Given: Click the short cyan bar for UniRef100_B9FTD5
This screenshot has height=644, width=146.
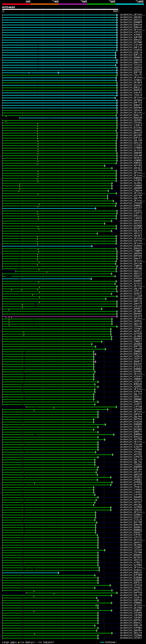Looking at the screenshot, I should coord(44,73).
